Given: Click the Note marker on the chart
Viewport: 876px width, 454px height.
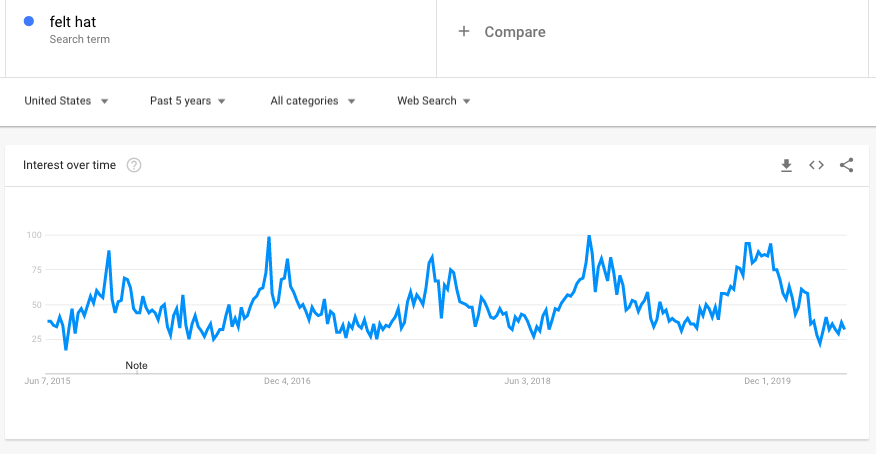Looking at the screenshot, I should click(x=136, y=366).
